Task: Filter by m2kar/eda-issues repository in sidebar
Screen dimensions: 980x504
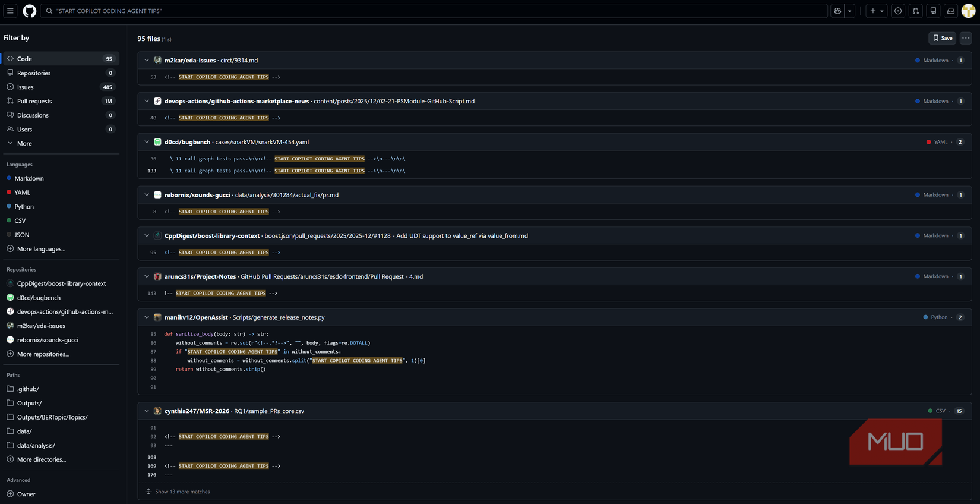Action: 61,326
